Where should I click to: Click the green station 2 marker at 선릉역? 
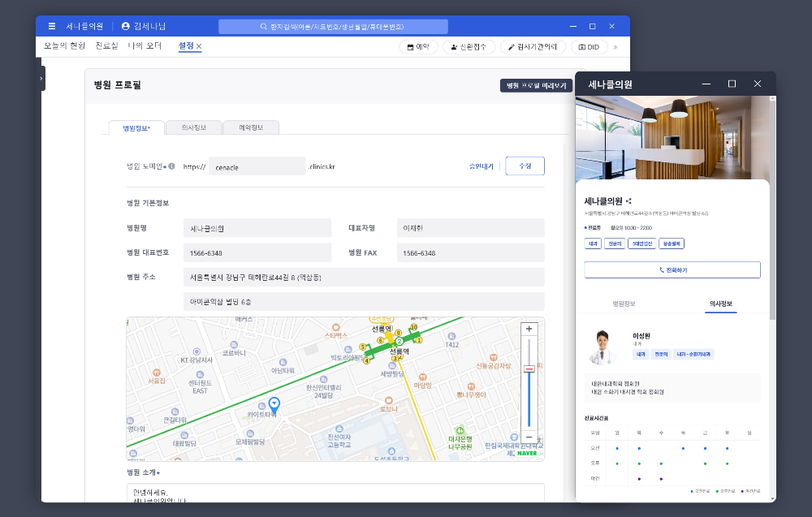[x=400, y=341]
